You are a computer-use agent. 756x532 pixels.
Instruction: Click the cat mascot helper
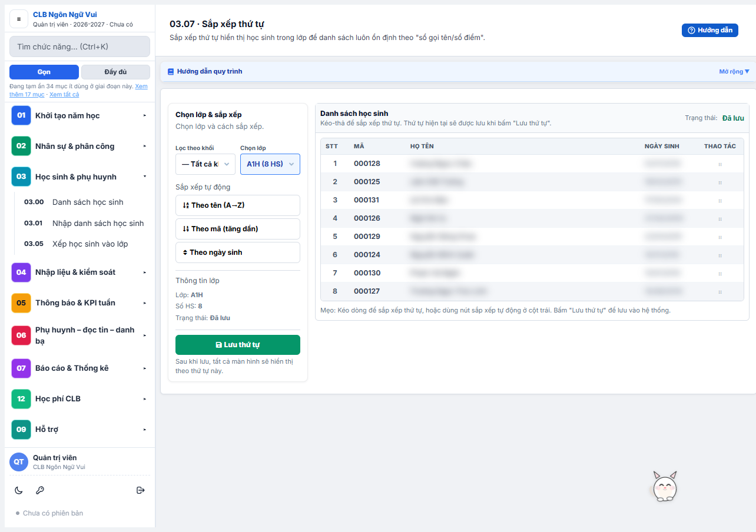point(665,486)
